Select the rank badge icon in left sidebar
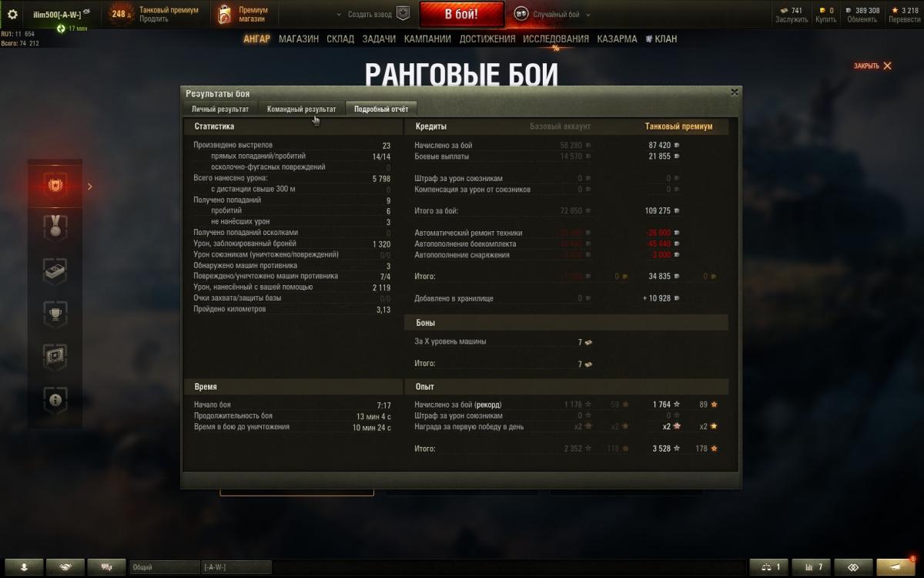 click(x=55, y=186)
